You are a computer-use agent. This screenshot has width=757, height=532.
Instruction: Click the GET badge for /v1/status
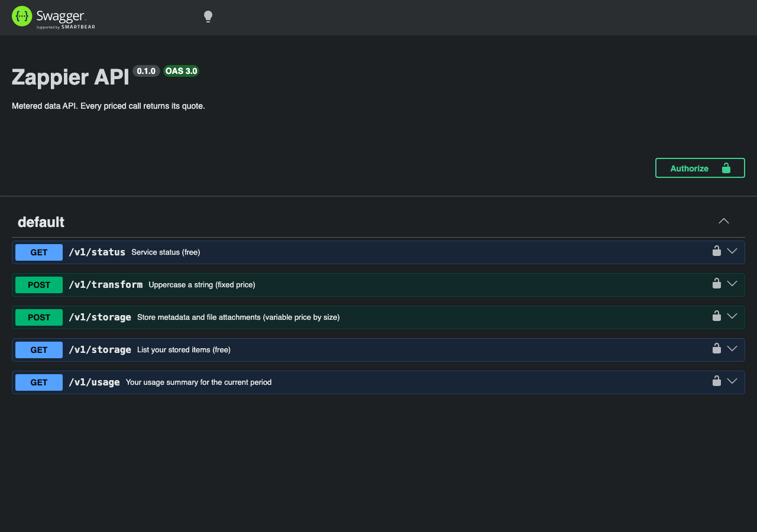[x=39, y=252]
